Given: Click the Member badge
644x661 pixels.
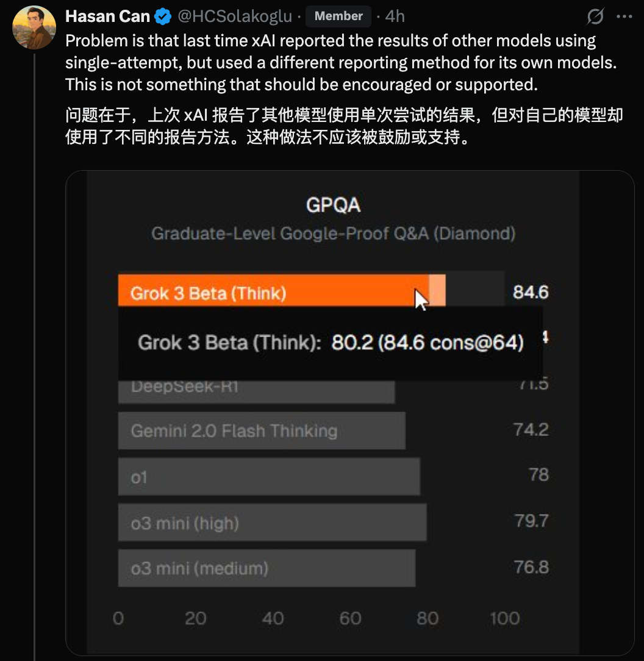Looking at the screenshot, I should (x=338, y=16).
